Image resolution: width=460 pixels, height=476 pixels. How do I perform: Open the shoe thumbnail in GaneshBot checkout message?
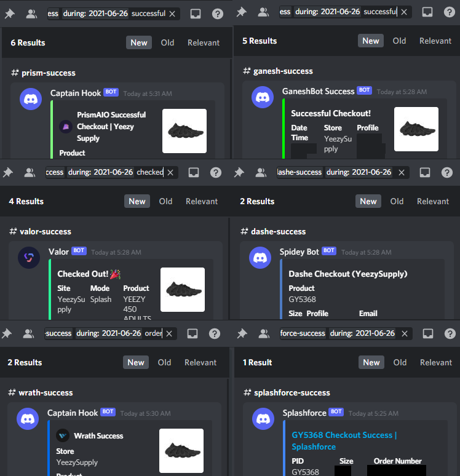pos(416,129)
